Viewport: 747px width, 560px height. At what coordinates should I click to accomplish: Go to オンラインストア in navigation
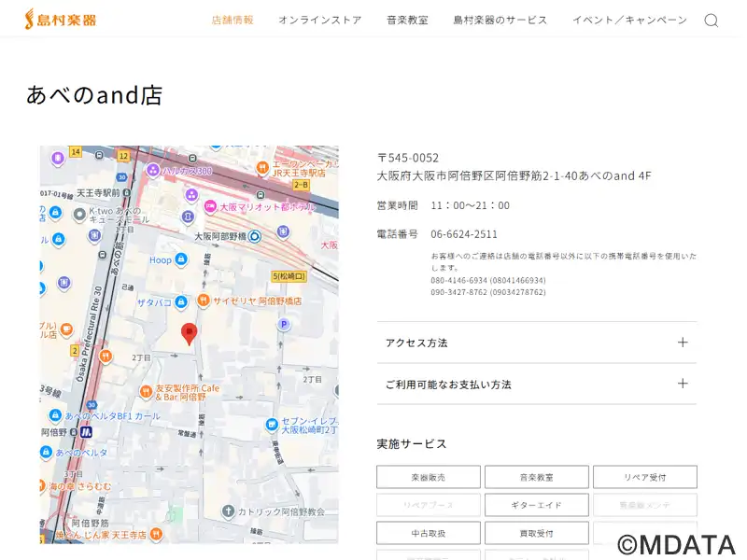(320, 20)
